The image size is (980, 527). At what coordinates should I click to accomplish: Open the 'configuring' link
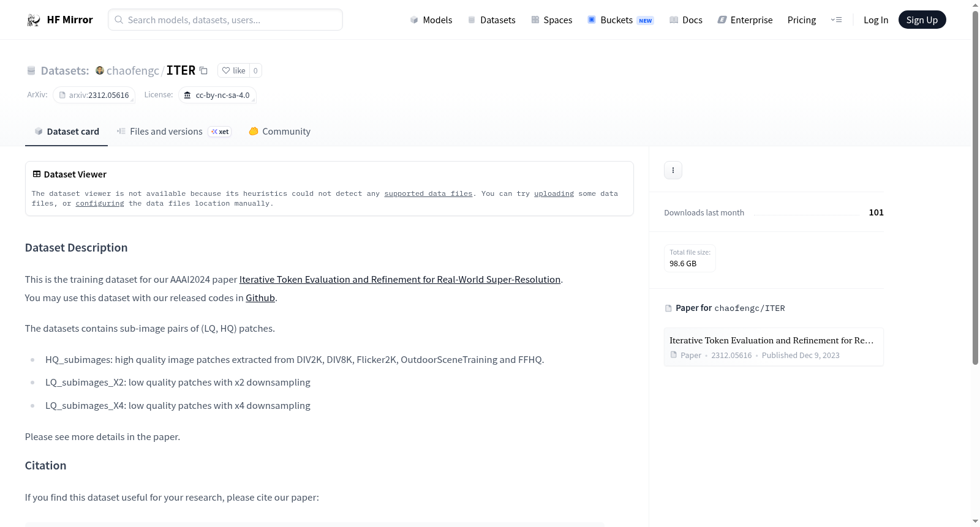[x=100, y=203]
